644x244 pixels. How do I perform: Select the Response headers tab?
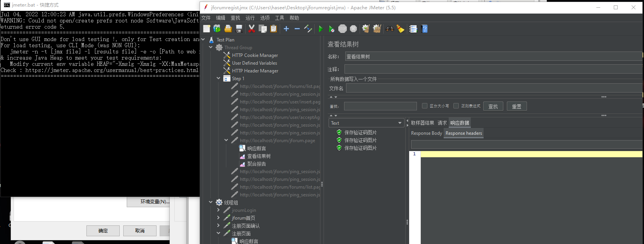pos(464,133)
